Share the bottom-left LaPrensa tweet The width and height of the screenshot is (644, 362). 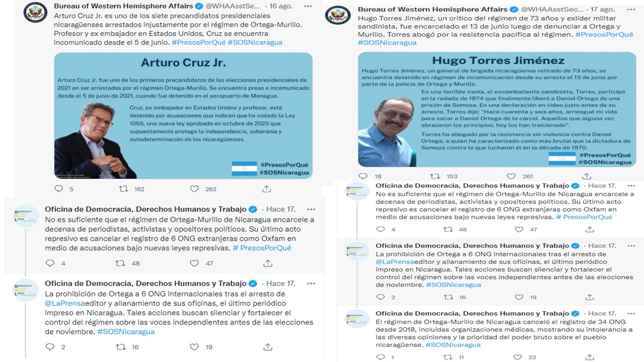pos(268,347)
